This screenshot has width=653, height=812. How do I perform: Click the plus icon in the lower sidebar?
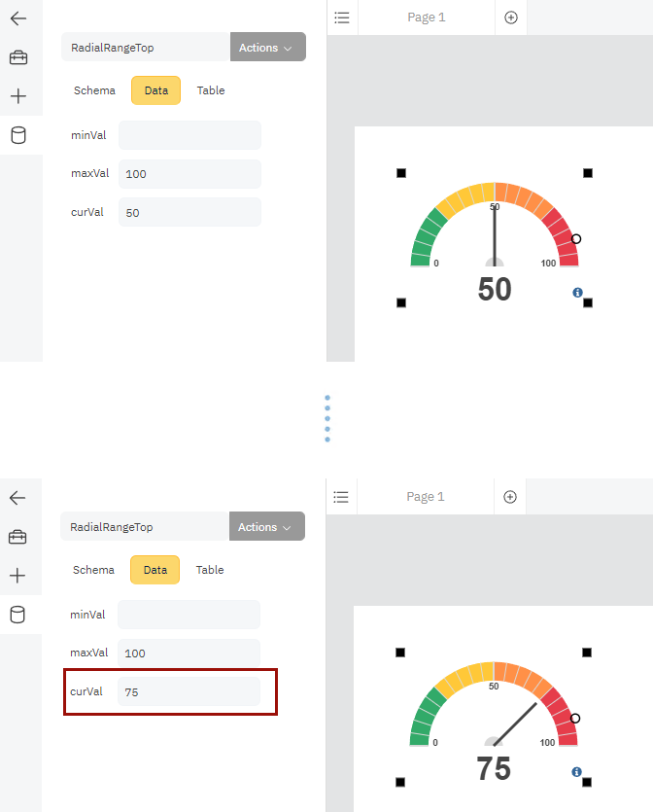tap(17, 576)
